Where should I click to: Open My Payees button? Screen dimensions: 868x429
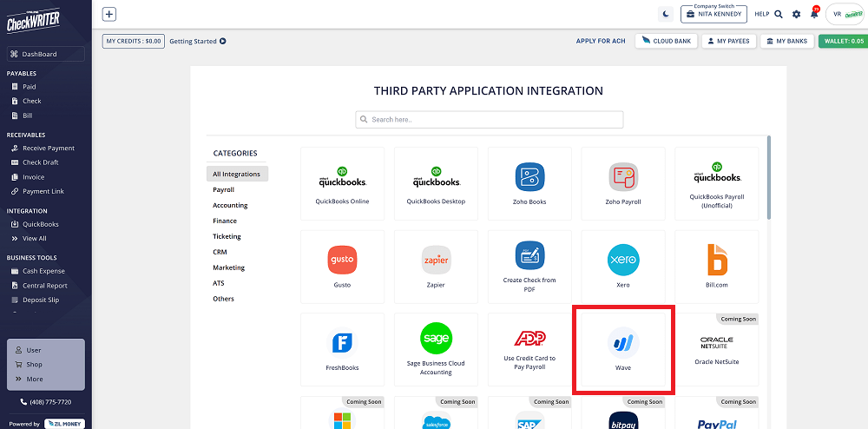click(729, 41)
